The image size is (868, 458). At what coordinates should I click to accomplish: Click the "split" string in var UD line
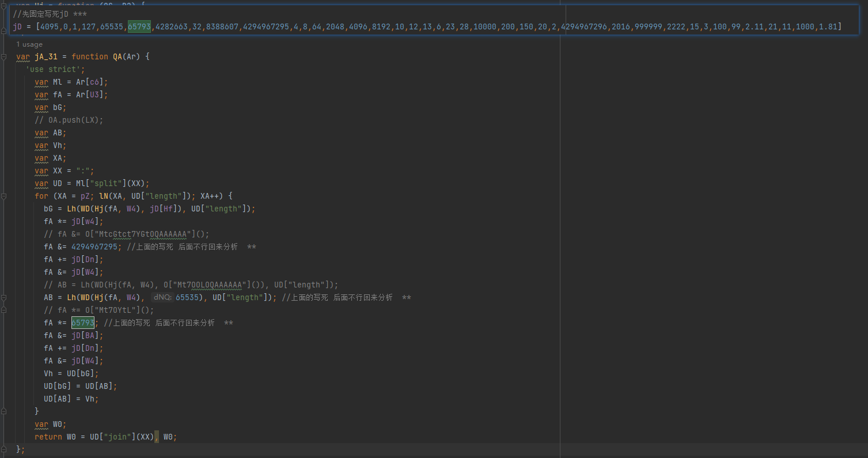[106, 183]
